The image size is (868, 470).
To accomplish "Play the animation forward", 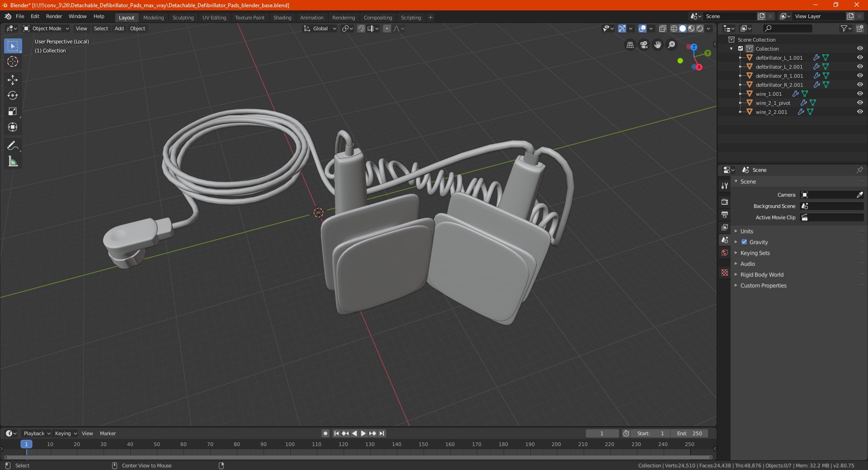I will coord(363,433).
